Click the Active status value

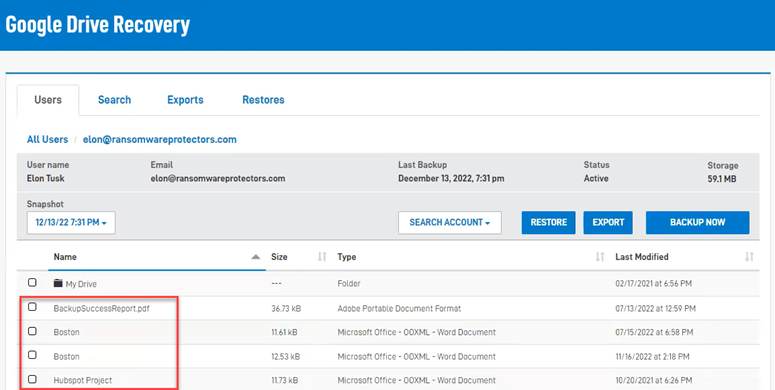click(x=596, y=178)
